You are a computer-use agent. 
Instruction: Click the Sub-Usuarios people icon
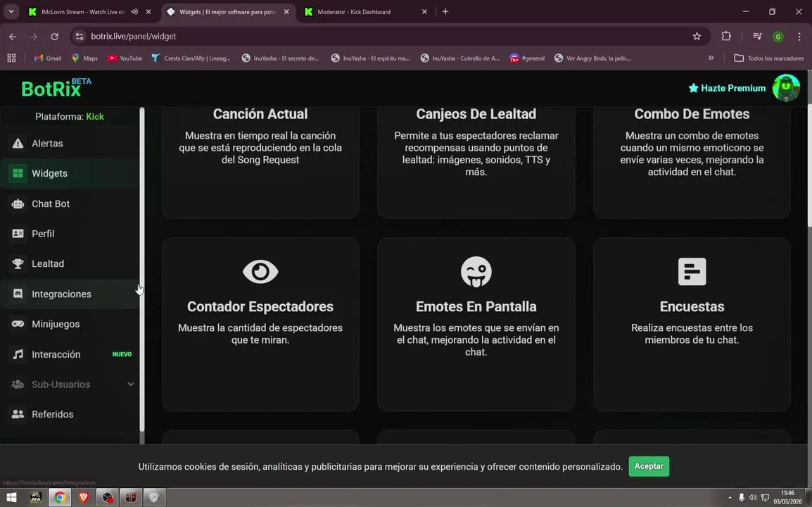coord(18,384)
